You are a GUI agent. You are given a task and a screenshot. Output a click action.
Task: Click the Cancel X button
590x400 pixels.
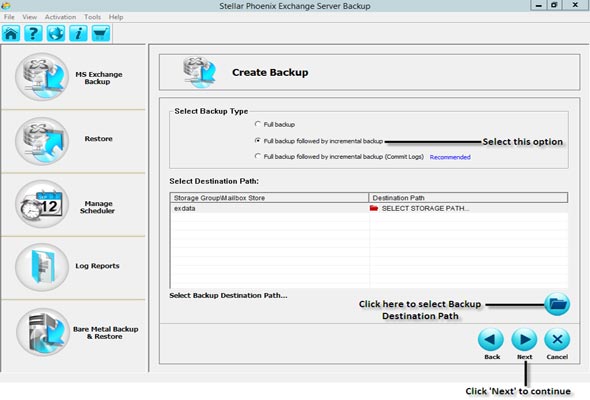tap(557, 339)
